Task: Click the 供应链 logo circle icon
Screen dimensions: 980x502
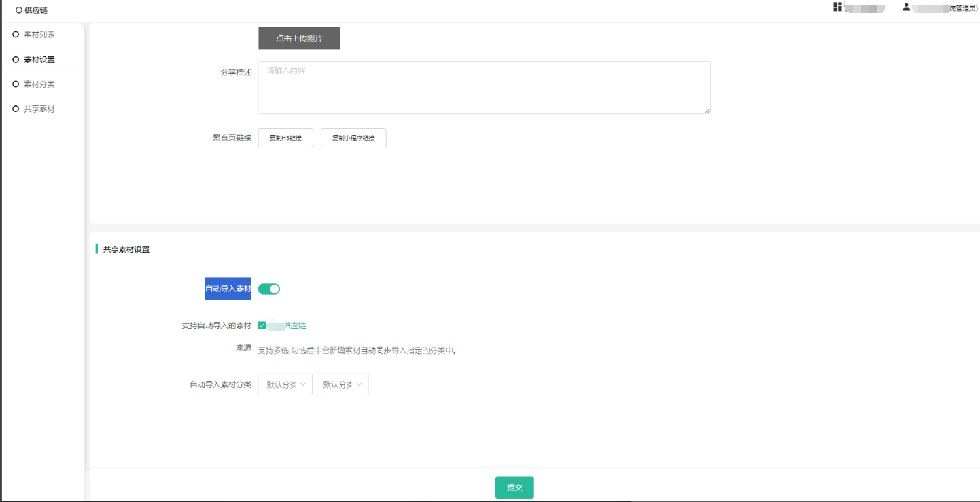Action: tap(18, 10)
